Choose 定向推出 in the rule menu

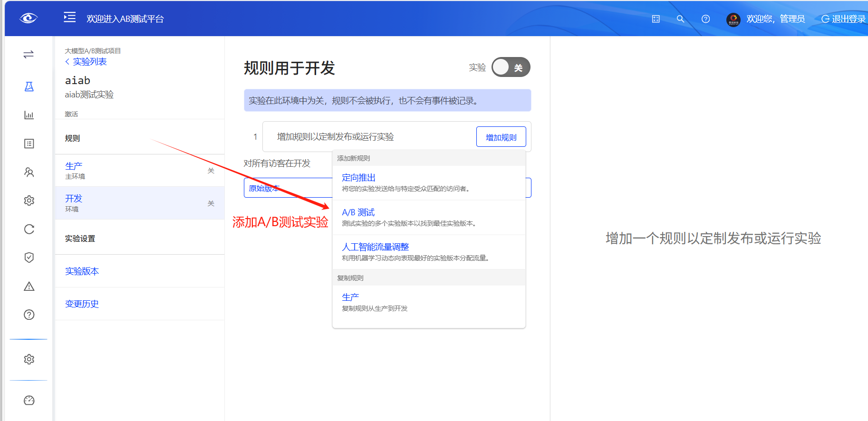pyautogui.click(x=358, y=178)
